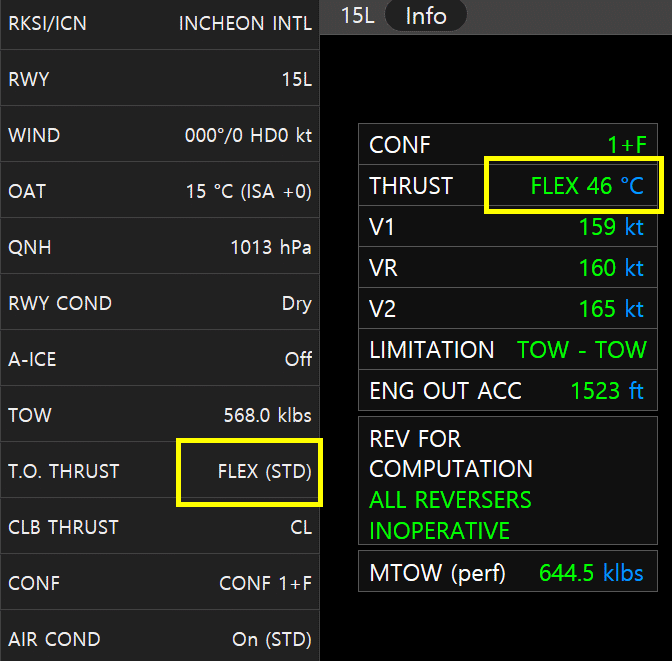Click the FLEX 46 °C thrust result
Screen dimensions: 672x661
587,186
